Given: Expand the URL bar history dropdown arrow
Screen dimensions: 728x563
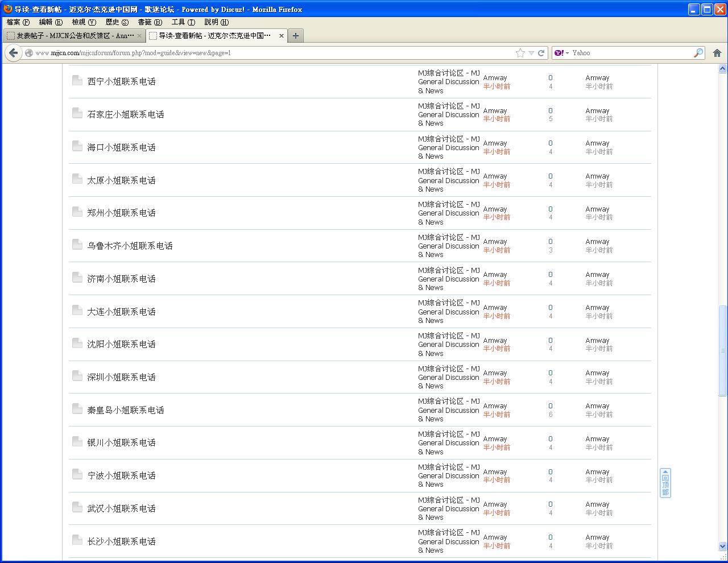Looking at the screenshot, I should [531, 53].
